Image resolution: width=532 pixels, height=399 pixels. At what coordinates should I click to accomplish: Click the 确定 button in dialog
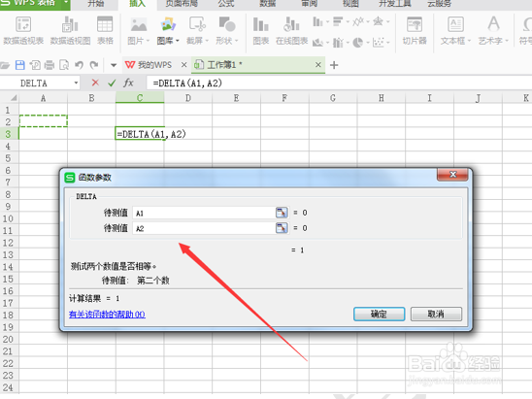click(x=379, y=315)
